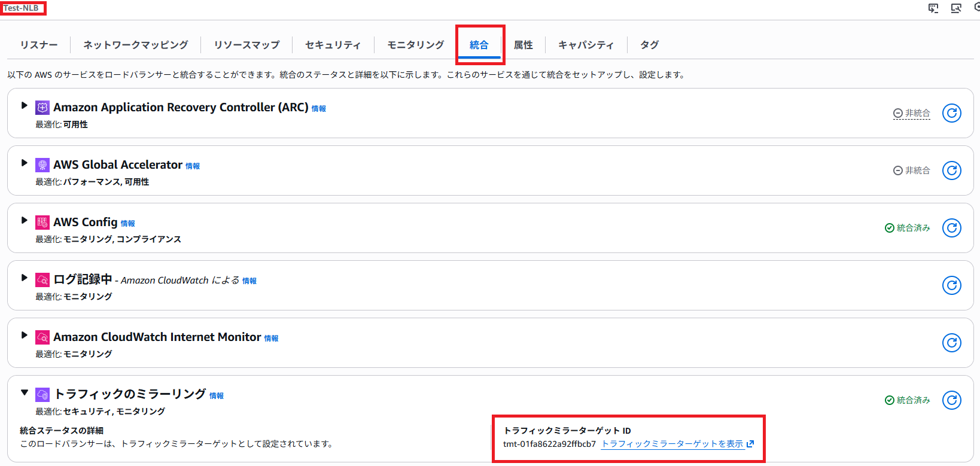Select the 統合 tab

(x=479, y=45)
